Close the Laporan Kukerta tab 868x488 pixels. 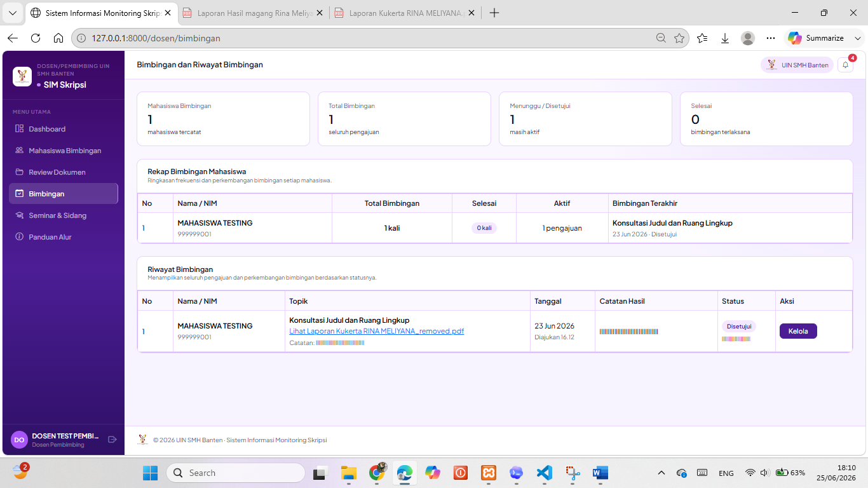click(471, 13)
